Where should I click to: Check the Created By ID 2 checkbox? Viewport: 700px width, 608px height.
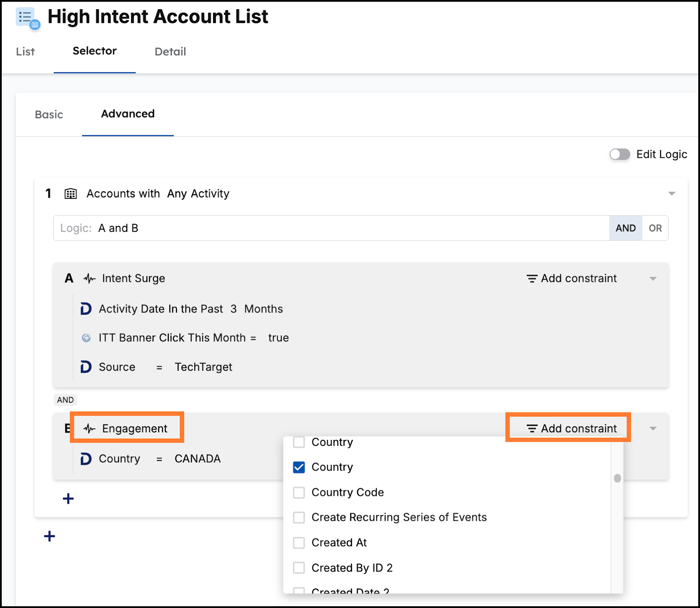click(299, 568)
